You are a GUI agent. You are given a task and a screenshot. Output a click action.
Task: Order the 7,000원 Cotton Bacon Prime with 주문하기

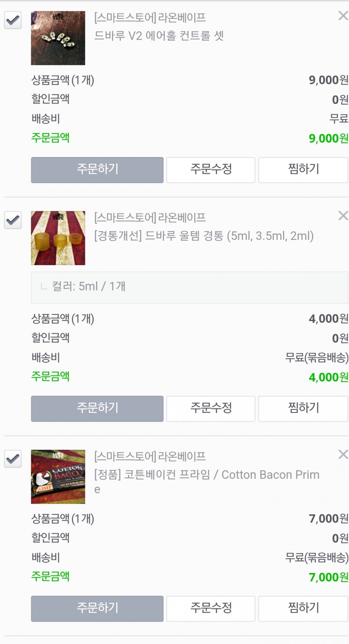[97, 609]
